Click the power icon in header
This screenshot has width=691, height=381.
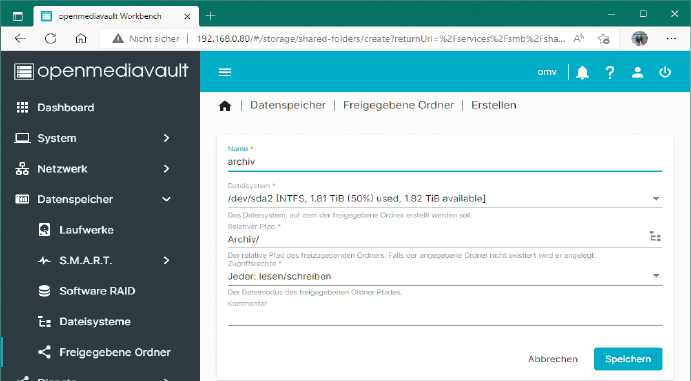click(665, 72)
